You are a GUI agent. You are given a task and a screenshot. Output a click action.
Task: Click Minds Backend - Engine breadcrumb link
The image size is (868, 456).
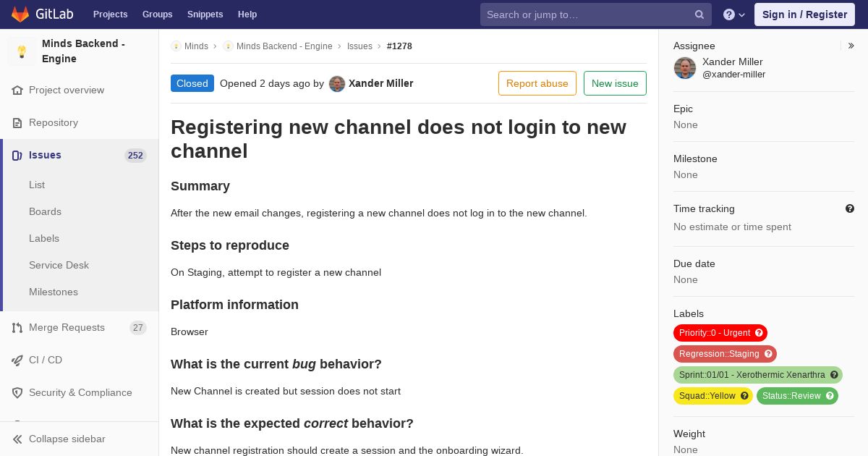pos(284,46)
